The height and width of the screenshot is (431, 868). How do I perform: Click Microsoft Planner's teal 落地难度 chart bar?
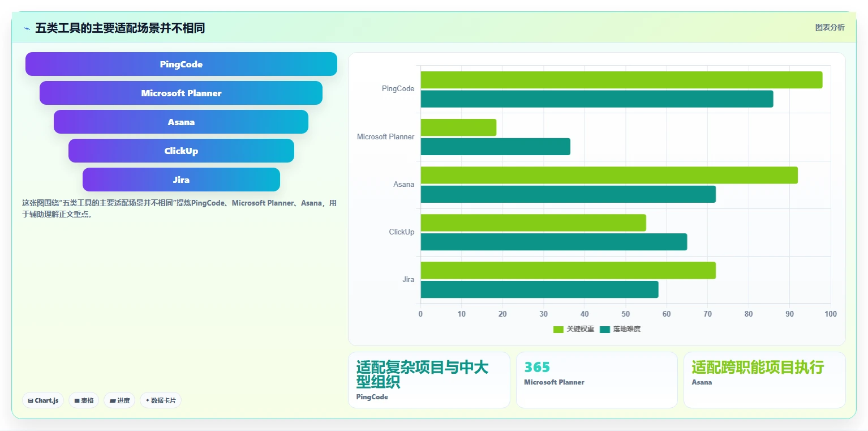(x=495, y=146)
